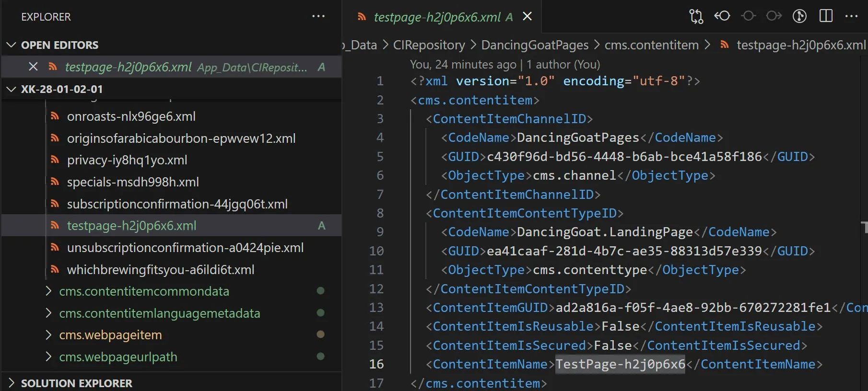Click the DancingGoatPages value on line 4
This screenshot has height=391, width=868.
(x=578, y=138)
